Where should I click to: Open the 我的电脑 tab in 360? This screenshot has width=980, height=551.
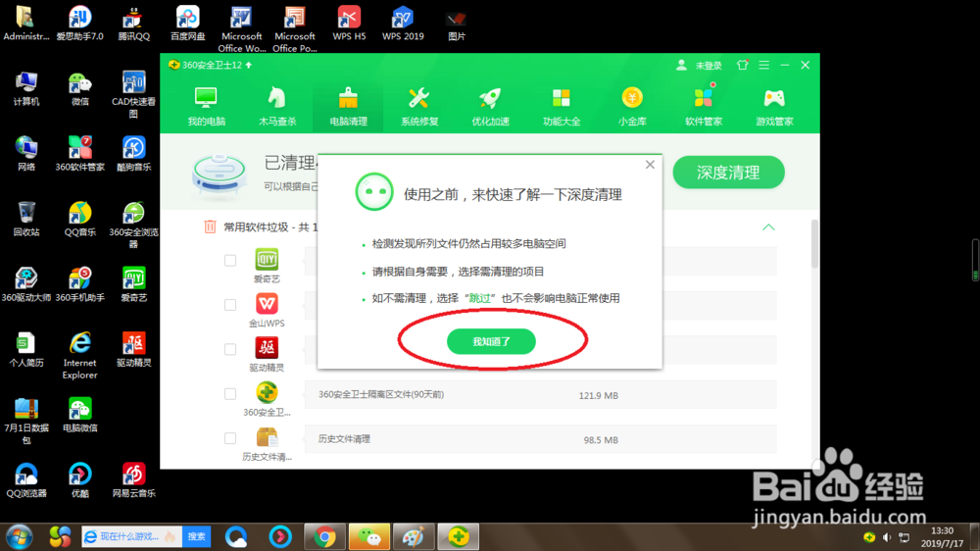pyautogui.click(x=206, y=106)
